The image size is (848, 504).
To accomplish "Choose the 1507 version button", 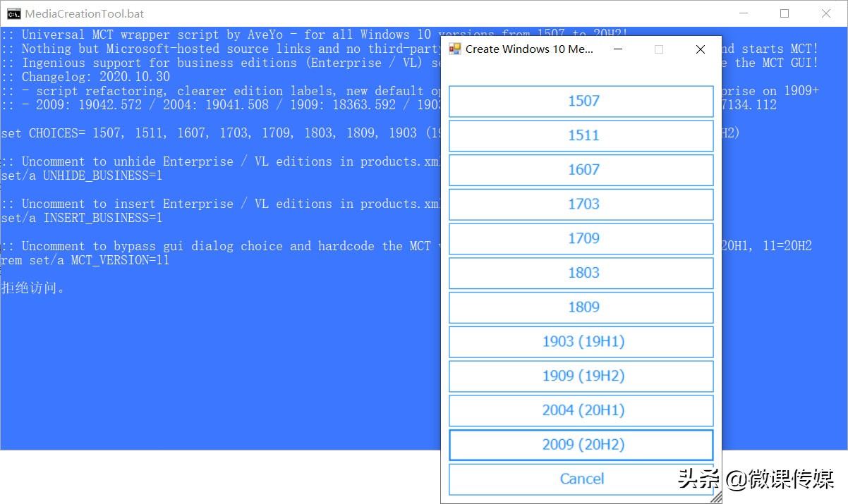I will pos(581,101).
